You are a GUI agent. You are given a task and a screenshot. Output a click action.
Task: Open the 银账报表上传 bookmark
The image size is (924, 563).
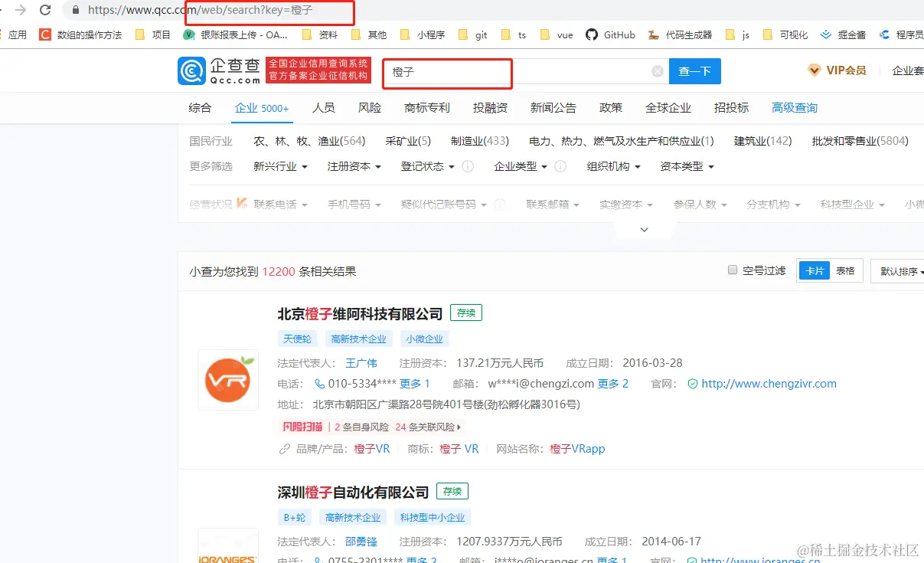point(236,34)
